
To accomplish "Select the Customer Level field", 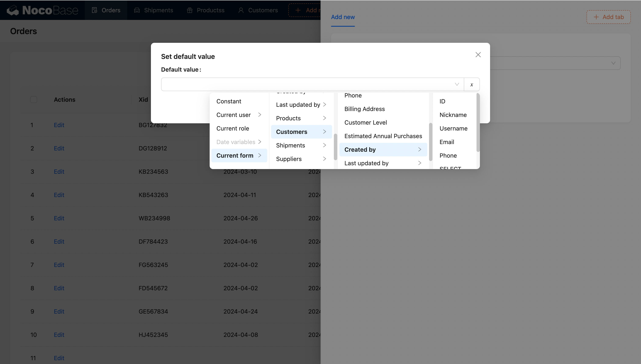I will 365,122.
